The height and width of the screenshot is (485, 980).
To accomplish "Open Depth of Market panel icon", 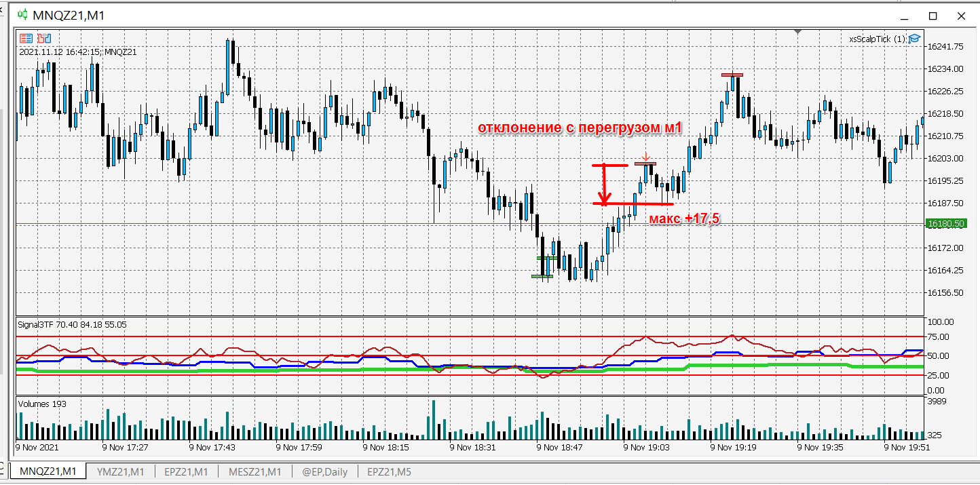I will [26, 38].
